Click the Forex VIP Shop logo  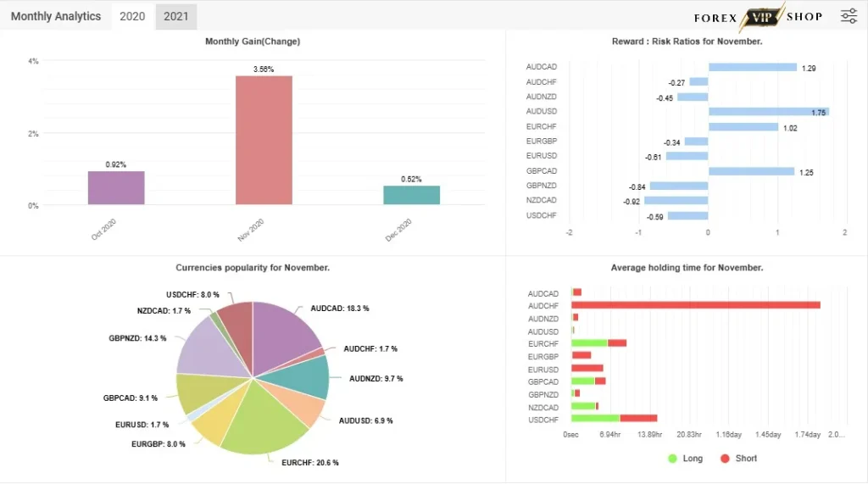pos(758,17)
